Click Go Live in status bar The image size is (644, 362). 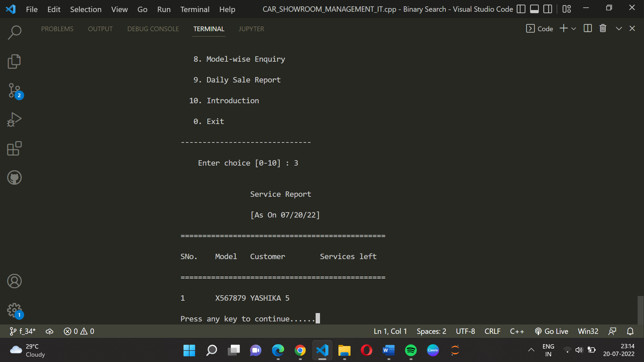click(551, 331)
